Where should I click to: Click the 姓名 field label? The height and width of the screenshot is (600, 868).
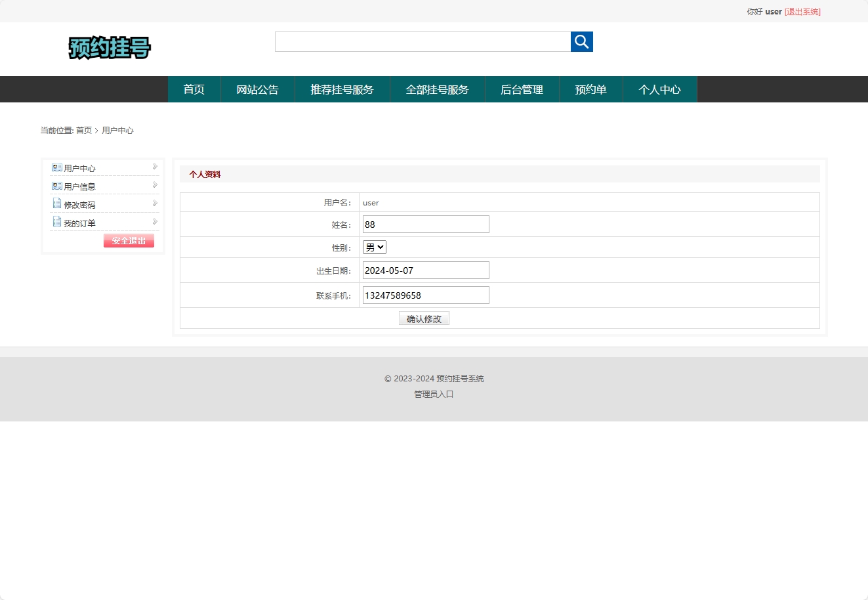pos(342,225)
